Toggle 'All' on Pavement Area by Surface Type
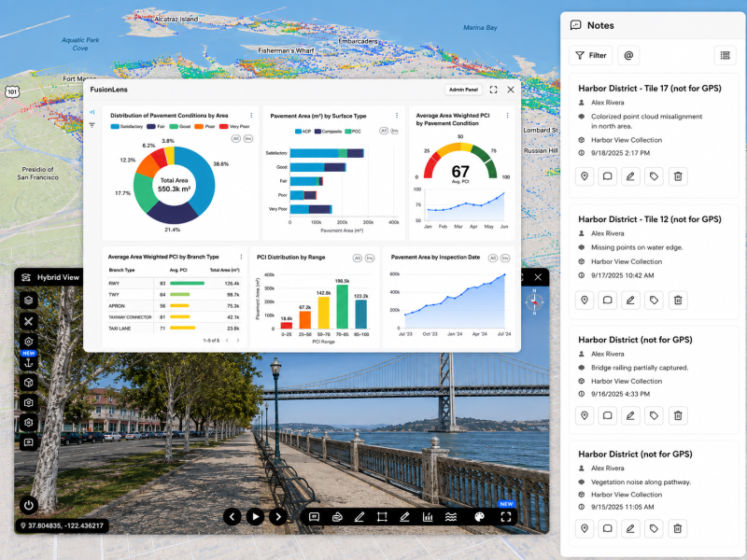The image size is (747, 560). point(384,131)
